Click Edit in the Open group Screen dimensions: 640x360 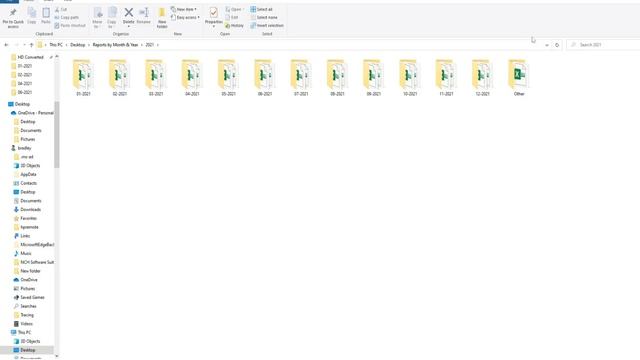point(232,18)
